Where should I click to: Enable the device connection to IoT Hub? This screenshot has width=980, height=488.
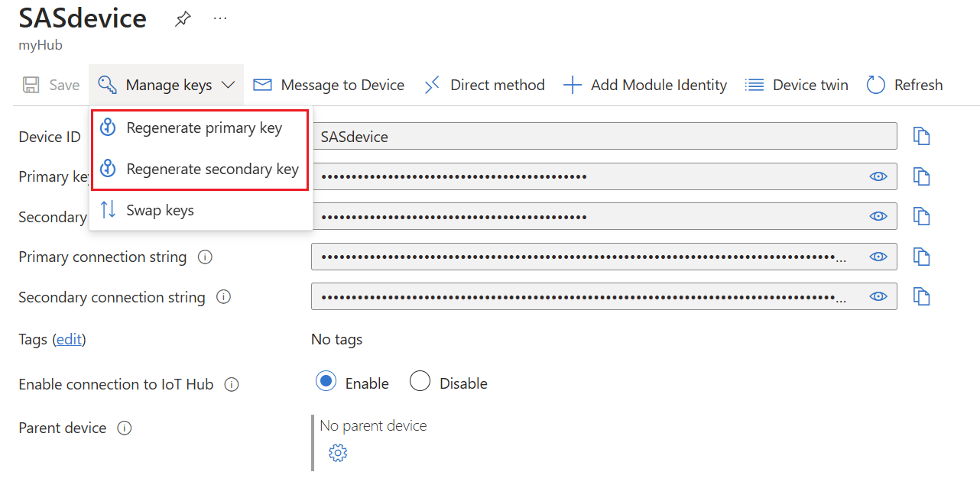coord(327,381)
